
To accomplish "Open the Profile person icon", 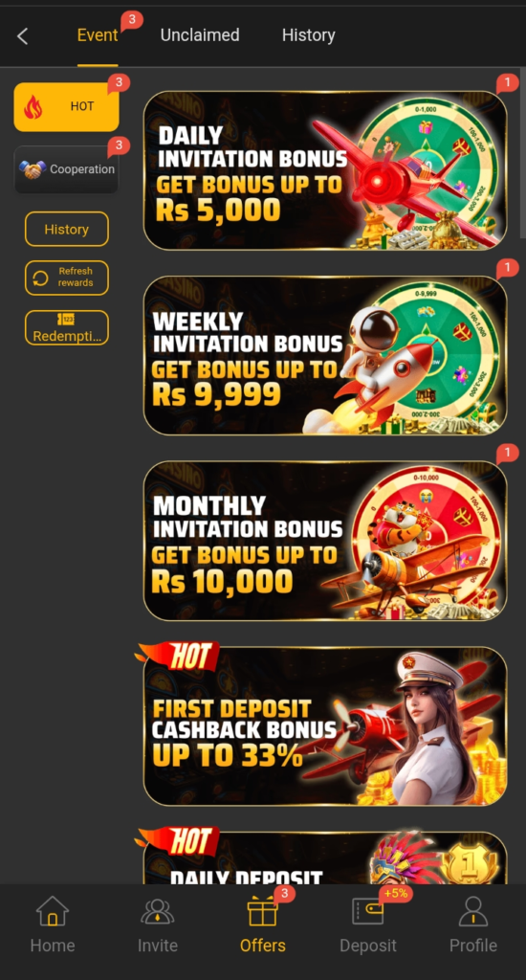I will click(472, 911).
